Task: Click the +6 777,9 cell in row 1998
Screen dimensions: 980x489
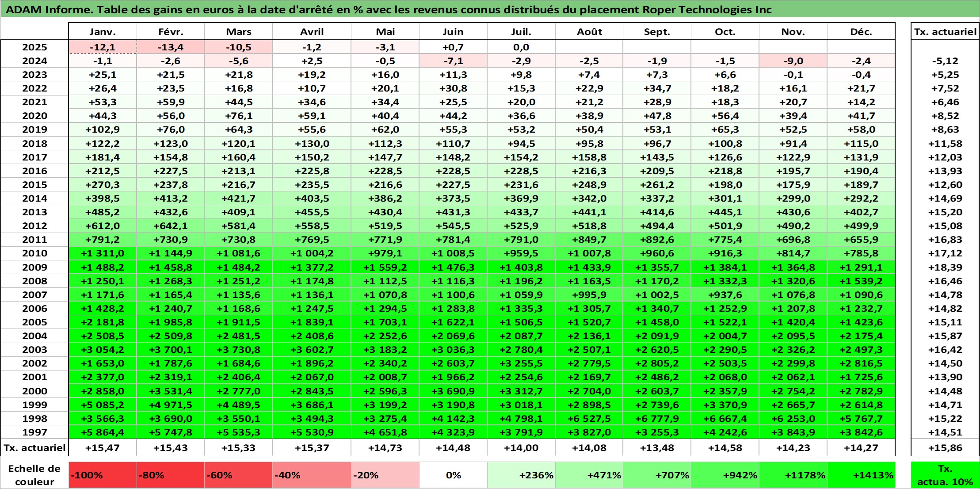Action: tap(657, 418)
